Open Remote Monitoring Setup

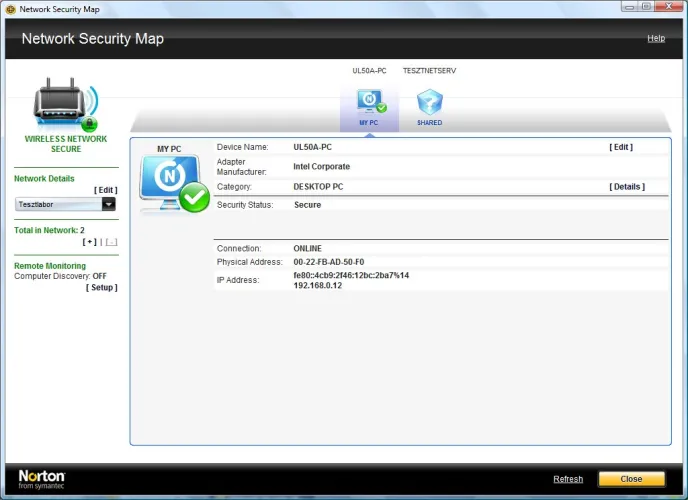(x=102, y=287)
